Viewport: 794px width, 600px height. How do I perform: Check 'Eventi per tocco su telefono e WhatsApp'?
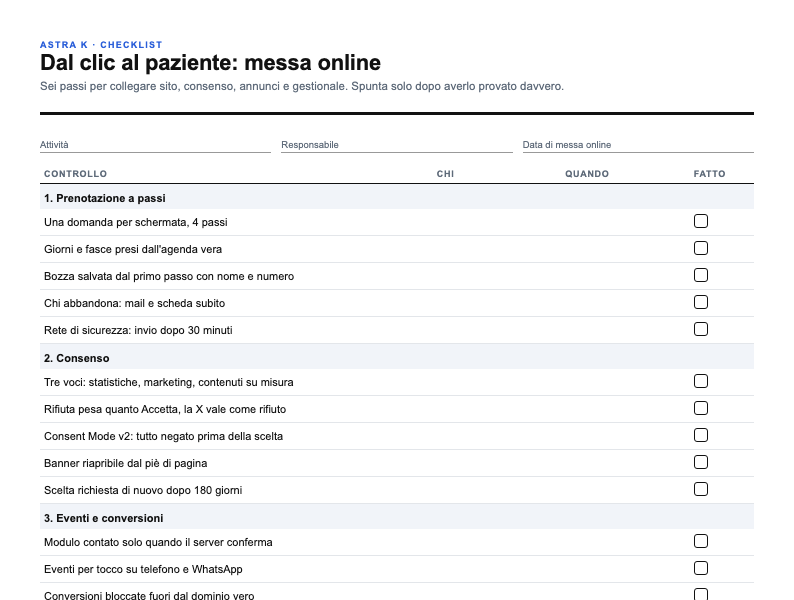coord(701,568)
